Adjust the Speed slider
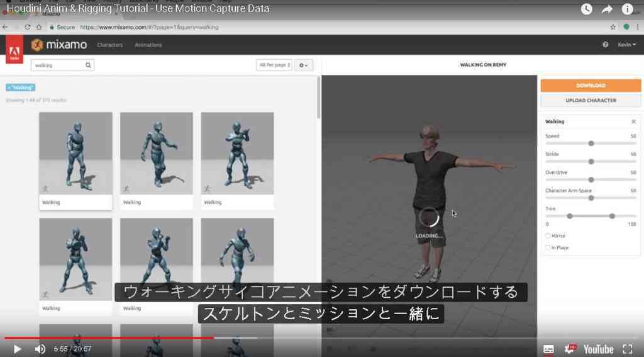 (591, 144)
